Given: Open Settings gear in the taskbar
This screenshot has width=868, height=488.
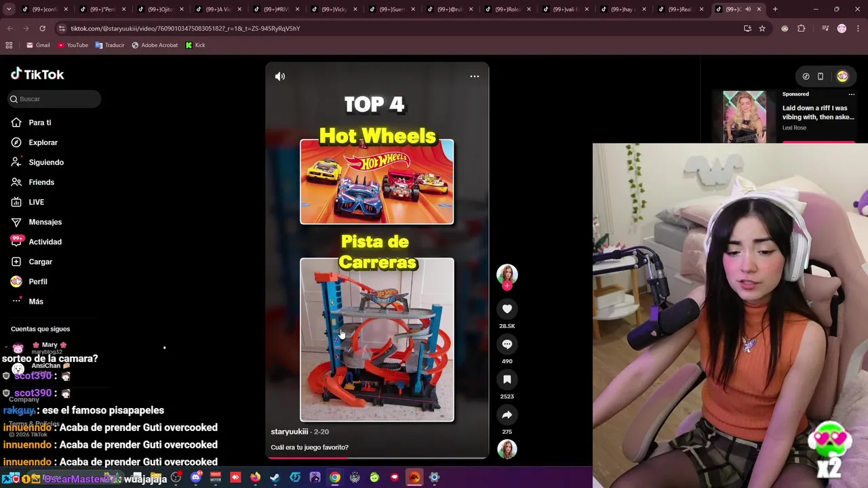Looking at the screenshot, I should pos(435,478).
